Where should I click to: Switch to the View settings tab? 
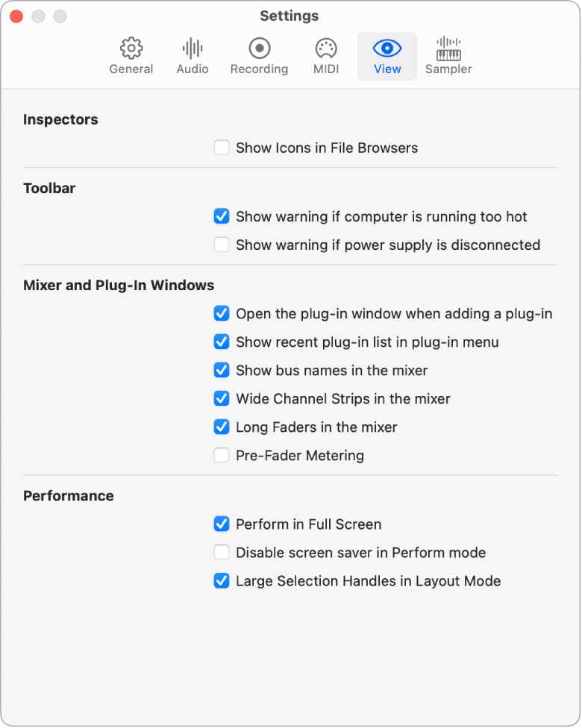pos(387,55)
